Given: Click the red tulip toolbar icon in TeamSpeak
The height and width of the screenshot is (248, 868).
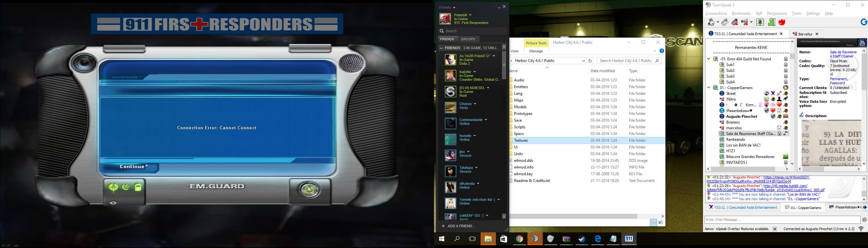Looking at the screenshot, I should (x=782, y=22).
